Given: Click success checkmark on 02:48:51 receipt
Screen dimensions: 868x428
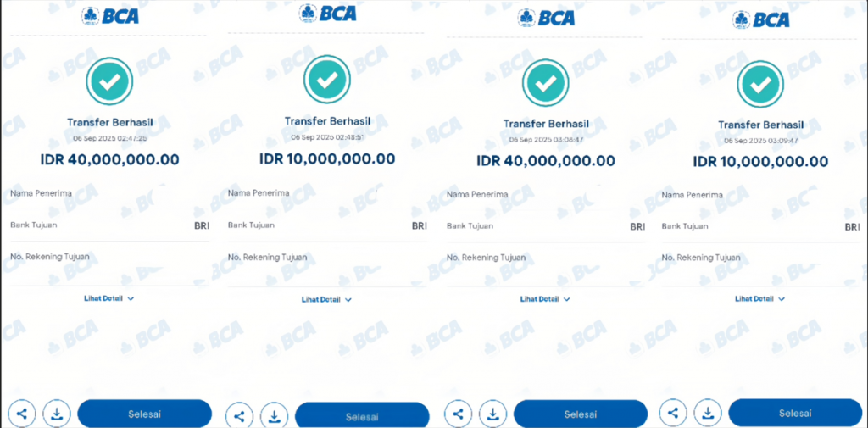Looking at the screenshot, I should pos(326,79).
